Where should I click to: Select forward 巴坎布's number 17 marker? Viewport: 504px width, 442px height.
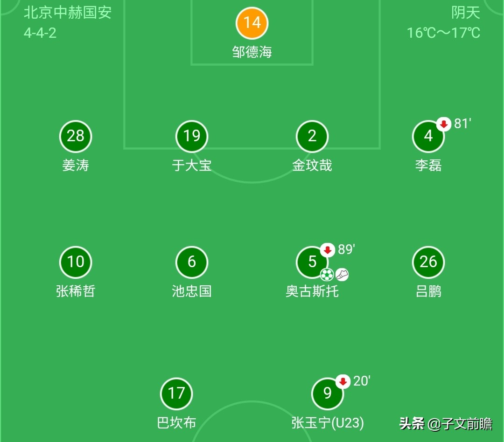pyautogui.click(x=176, y=394)
